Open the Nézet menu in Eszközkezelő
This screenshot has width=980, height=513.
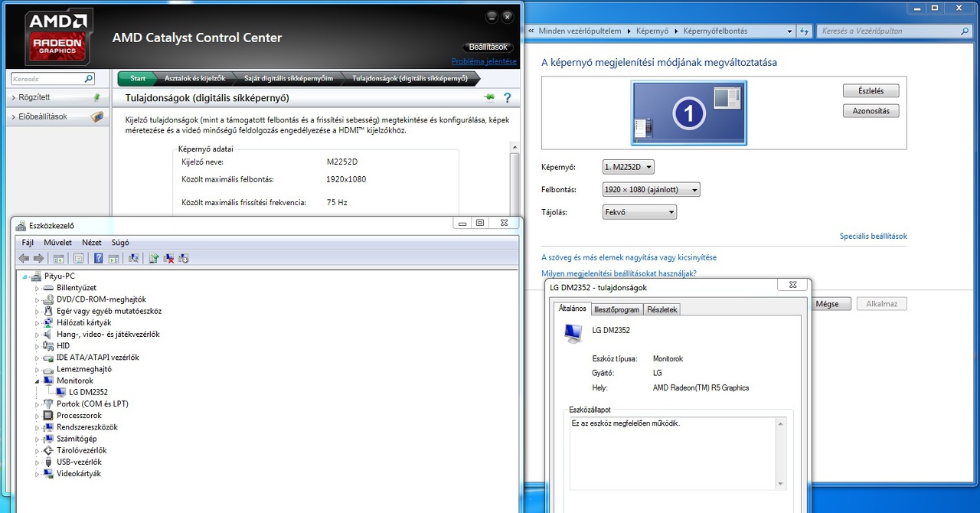92,243
